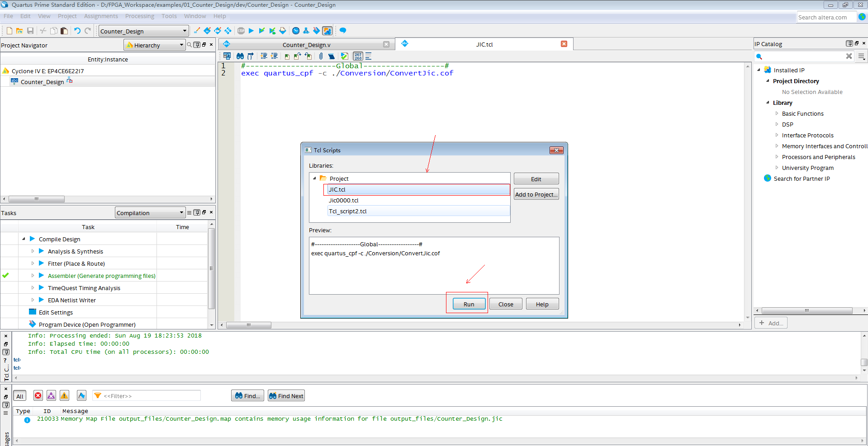Click the Tasks panel vertical scrollbar

[211, 268]
